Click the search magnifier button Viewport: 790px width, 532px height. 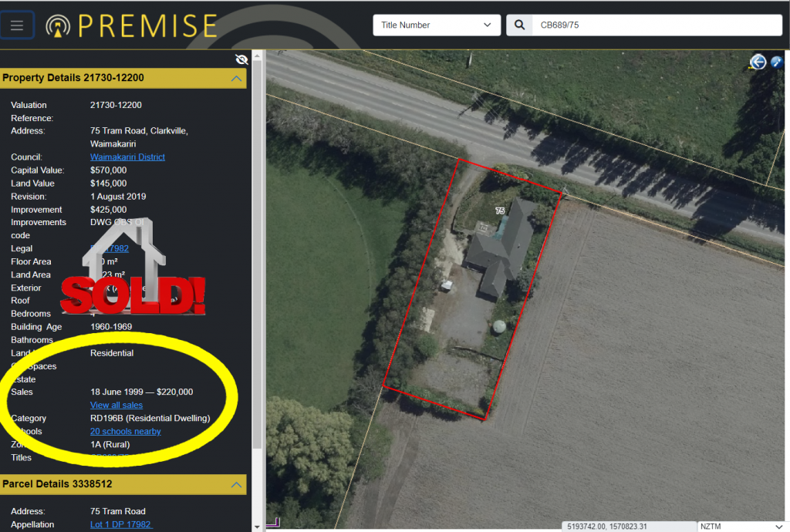[519, 25]
